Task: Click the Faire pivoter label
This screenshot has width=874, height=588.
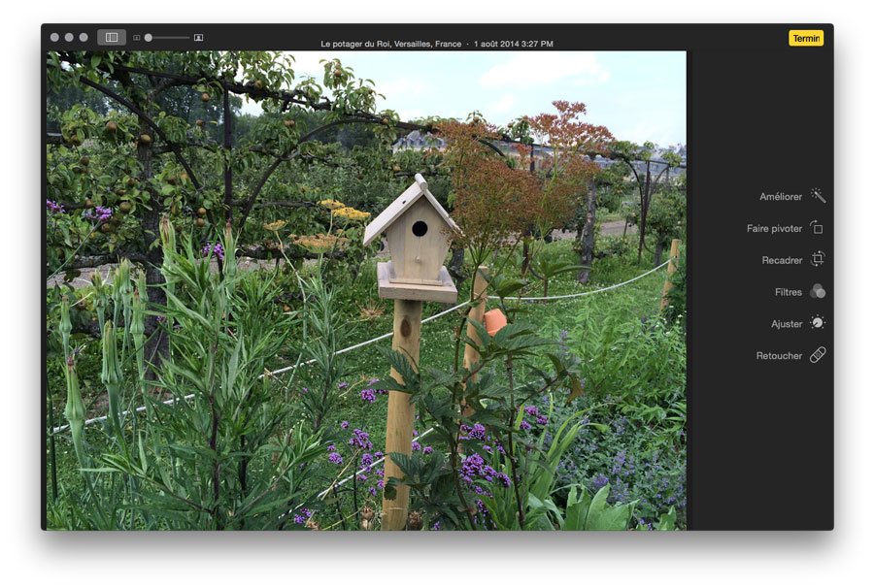Action: pyautogui.click(x=774, y=228)
